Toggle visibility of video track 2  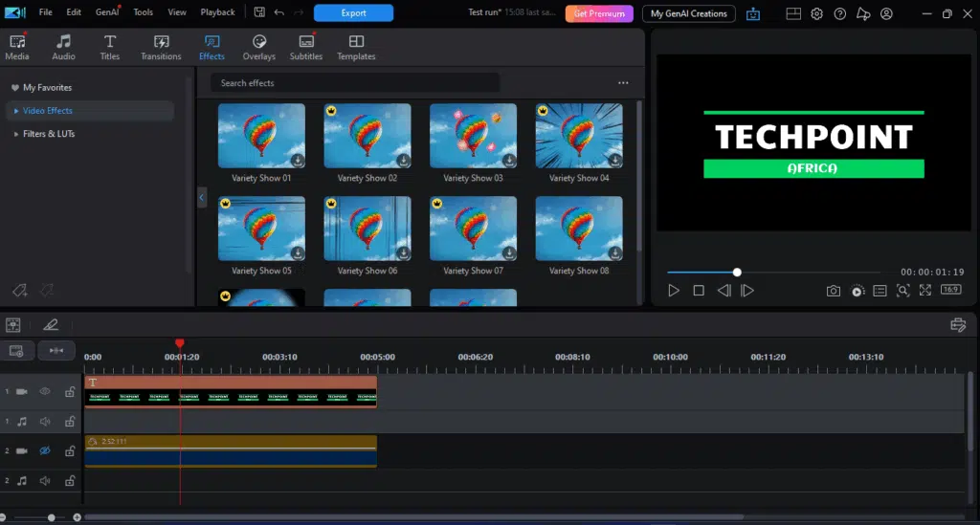click(x=45, y=450)
